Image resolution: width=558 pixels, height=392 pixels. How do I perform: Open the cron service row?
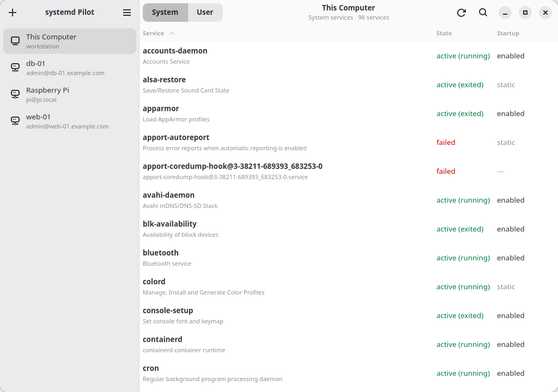348,373
